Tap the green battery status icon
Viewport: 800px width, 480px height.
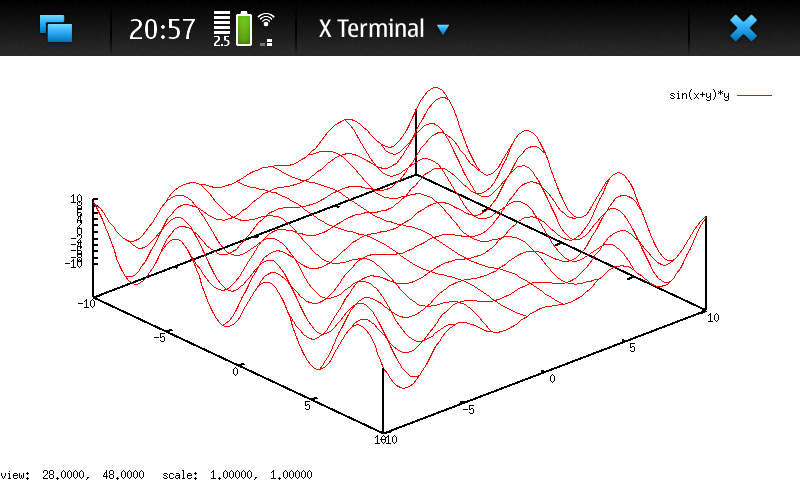(244, 28)
